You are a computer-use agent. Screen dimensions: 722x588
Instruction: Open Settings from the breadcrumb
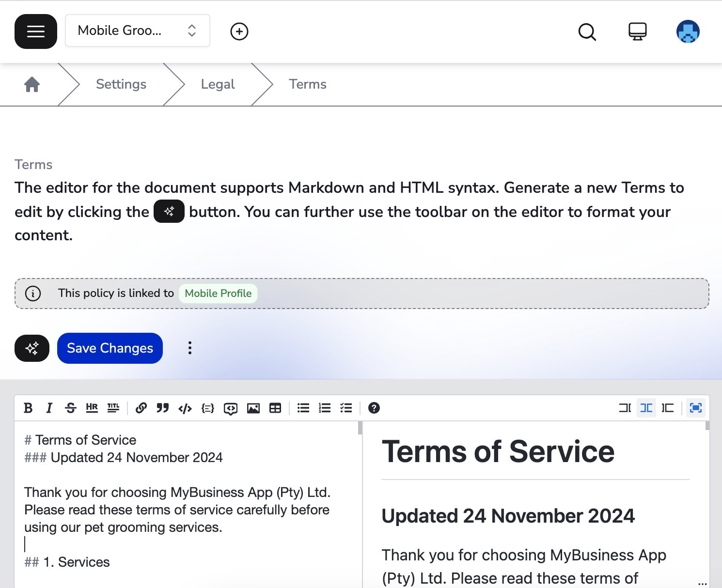121,84
